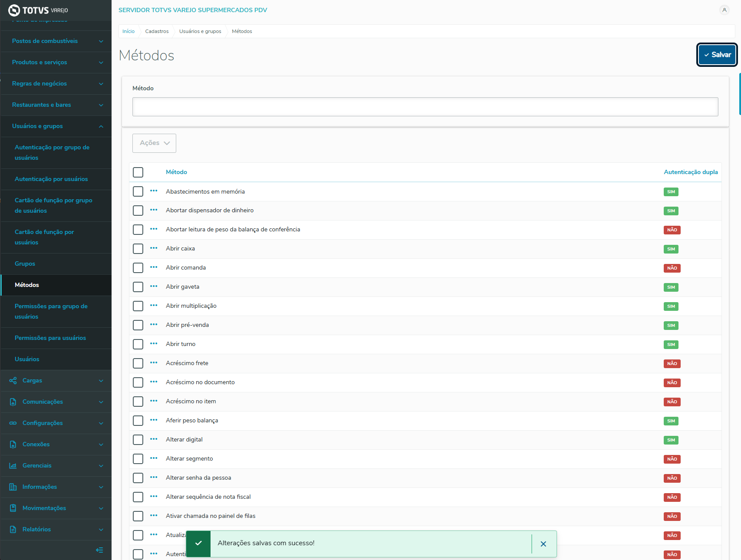Viewport: 741px width, 560px height.
Task: Expand the Cargas menu section
Action: 56,381
